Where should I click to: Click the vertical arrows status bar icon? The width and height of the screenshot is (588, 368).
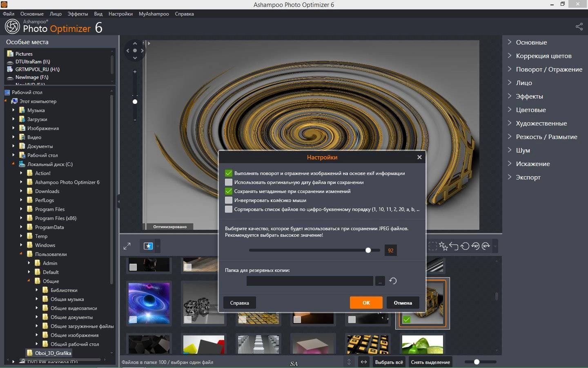[349, 362]
